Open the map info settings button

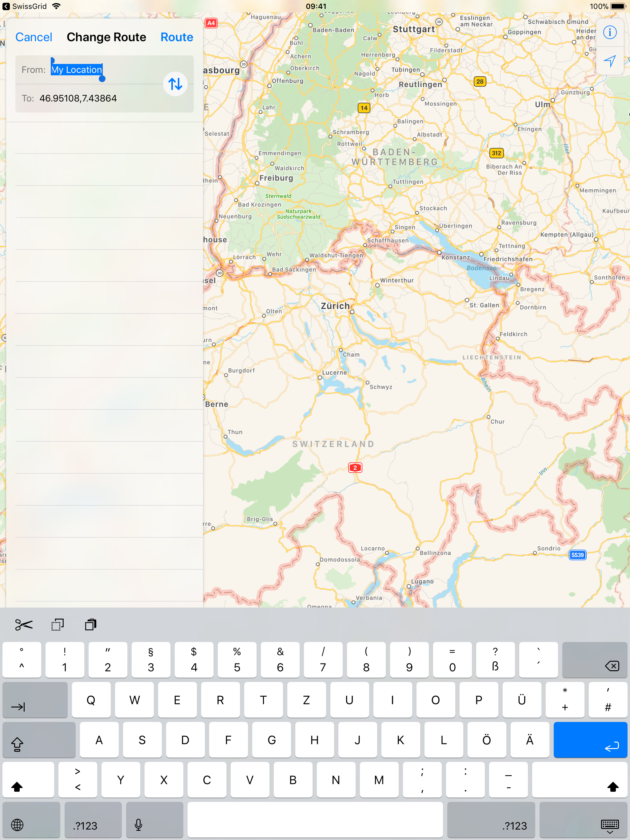coord(609,32)
